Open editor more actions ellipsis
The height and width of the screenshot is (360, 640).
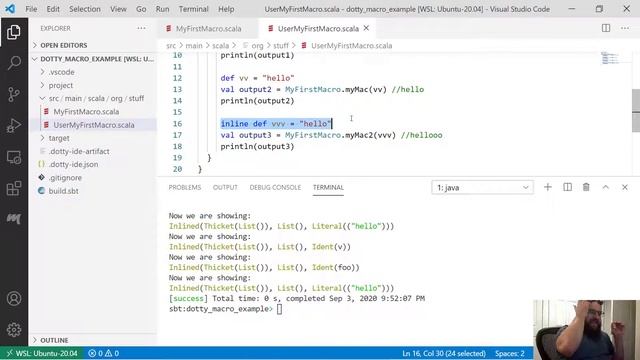click(x=624, y=28)
